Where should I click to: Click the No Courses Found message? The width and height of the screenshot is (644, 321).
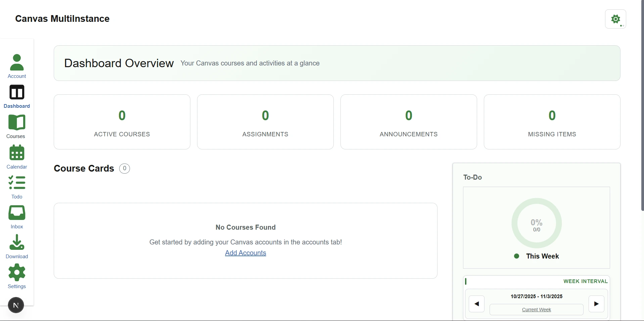[x=245, y=227]
